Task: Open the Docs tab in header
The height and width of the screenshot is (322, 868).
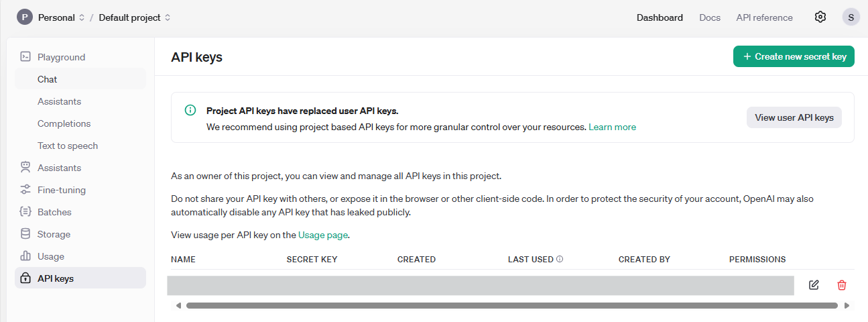Action: 710,17
